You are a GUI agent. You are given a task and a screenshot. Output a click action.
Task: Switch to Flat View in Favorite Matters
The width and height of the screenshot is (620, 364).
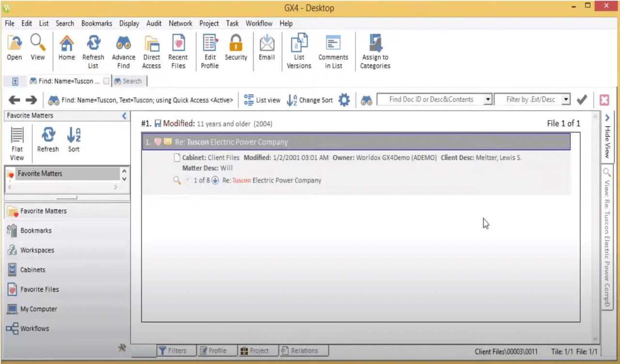[16, 139]
